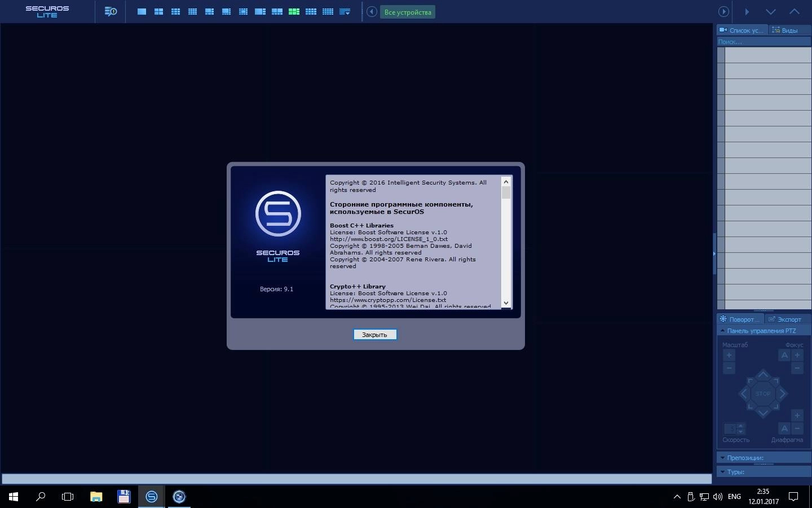Click the license text scrollbar down arrow
Viewport: 812px width, 508px height.
pos(506,303)
